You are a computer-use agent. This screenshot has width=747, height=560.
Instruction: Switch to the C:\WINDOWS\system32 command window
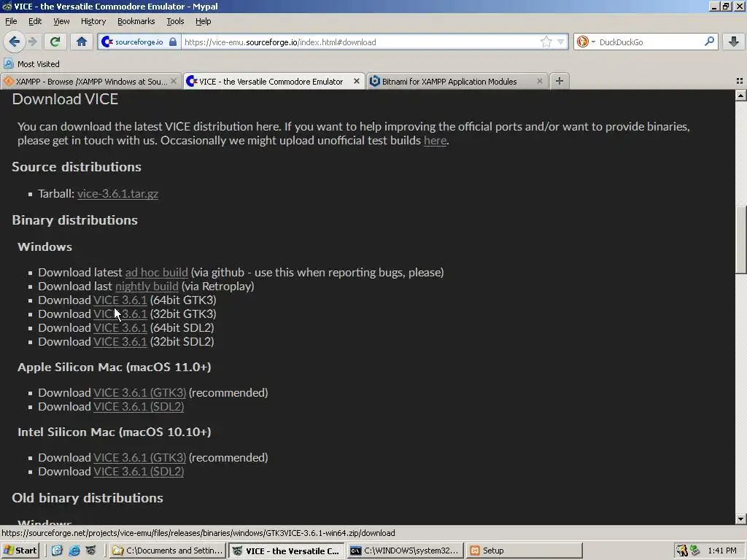[x=405, y=551]
